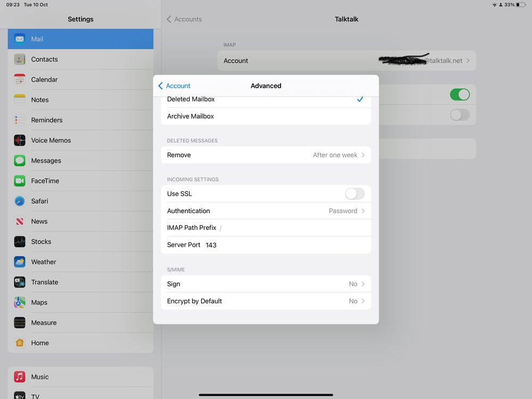Tap the Messages app icon
This screenshot has width=532, height=399.
(20, 160)
